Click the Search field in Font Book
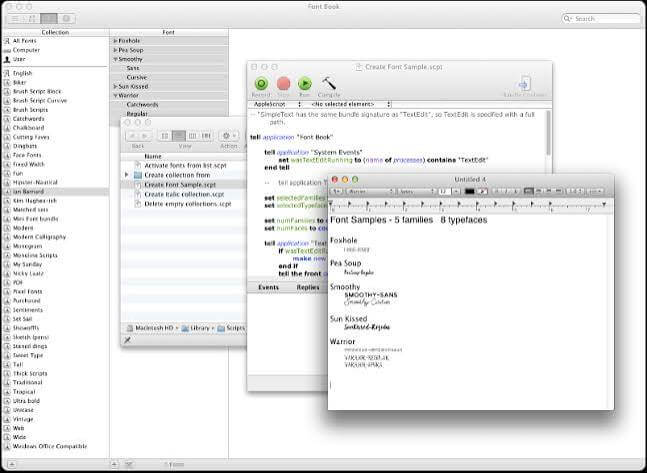The width and height of the screenshot is (647, 473). click(x=600, y=19)
